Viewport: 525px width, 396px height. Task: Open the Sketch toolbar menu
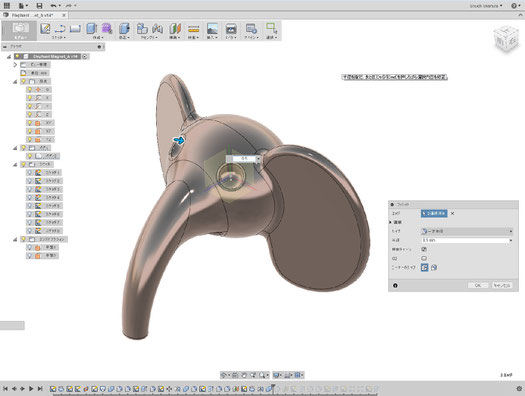tap(59, 37)
